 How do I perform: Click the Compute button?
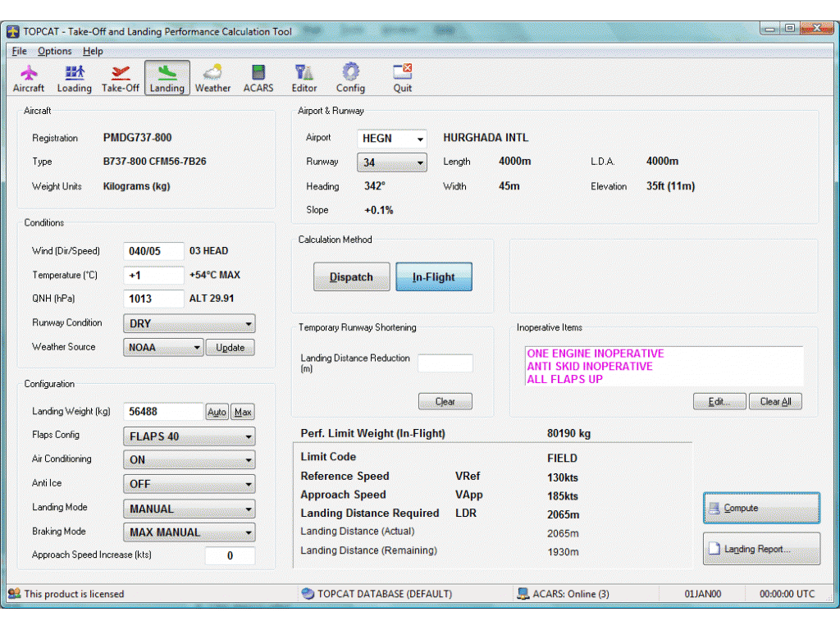click(x=761, y=508)
